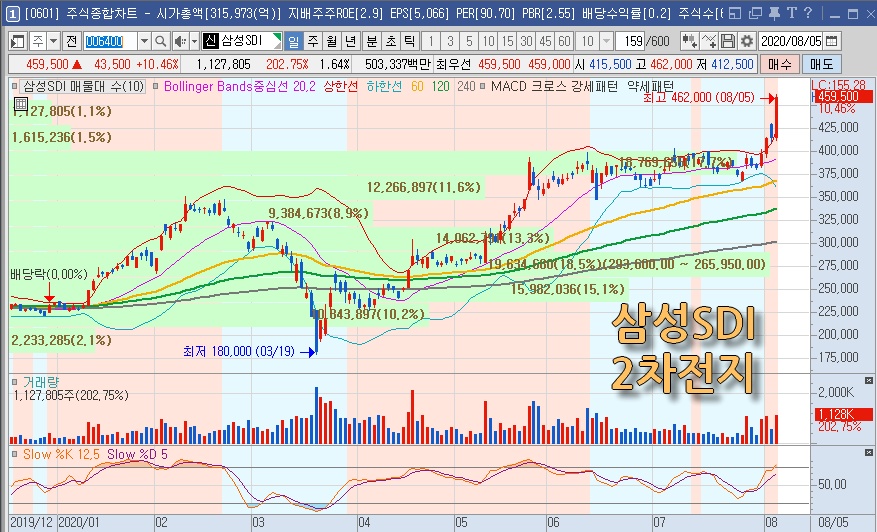Choose the 45 interval button
Viewport: 877px width, 532px height.
coord(545,41)
